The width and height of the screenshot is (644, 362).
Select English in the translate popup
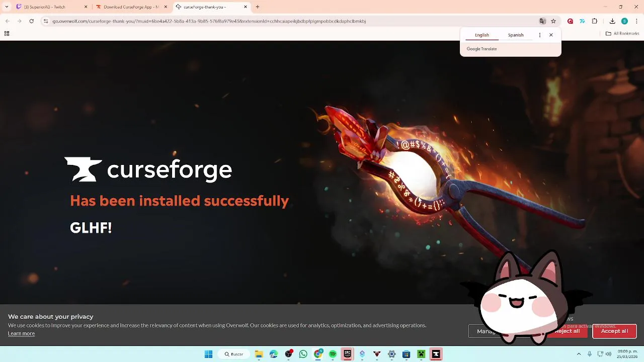click(482, 35)
